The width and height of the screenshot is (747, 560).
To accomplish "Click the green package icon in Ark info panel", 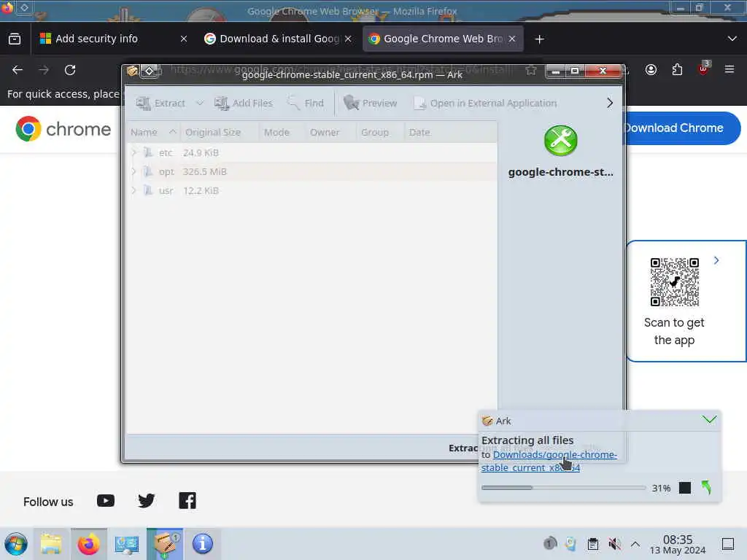I will tap(560, 141).
